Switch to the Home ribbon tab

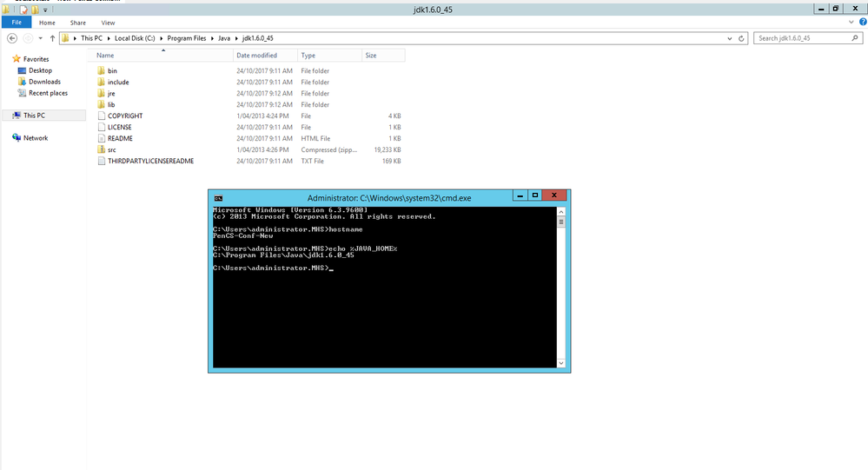[x=47, y=23]
